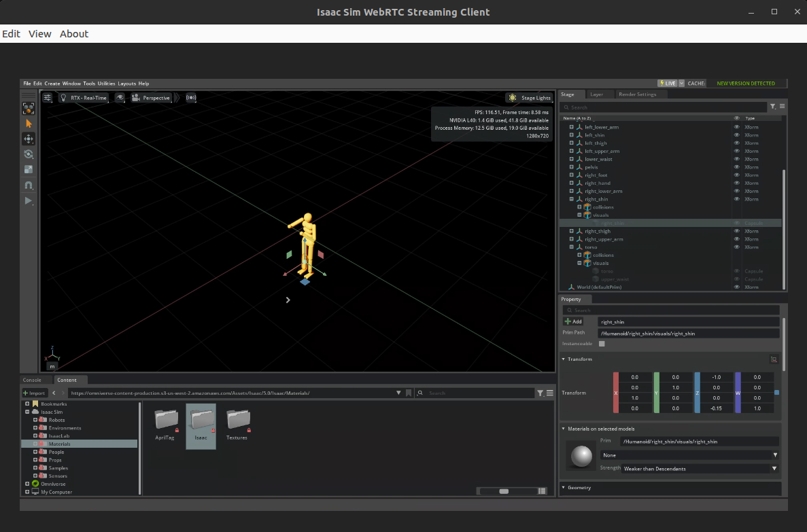
Task: Click the Add button in Property panel
Action: tap(574, 321)
